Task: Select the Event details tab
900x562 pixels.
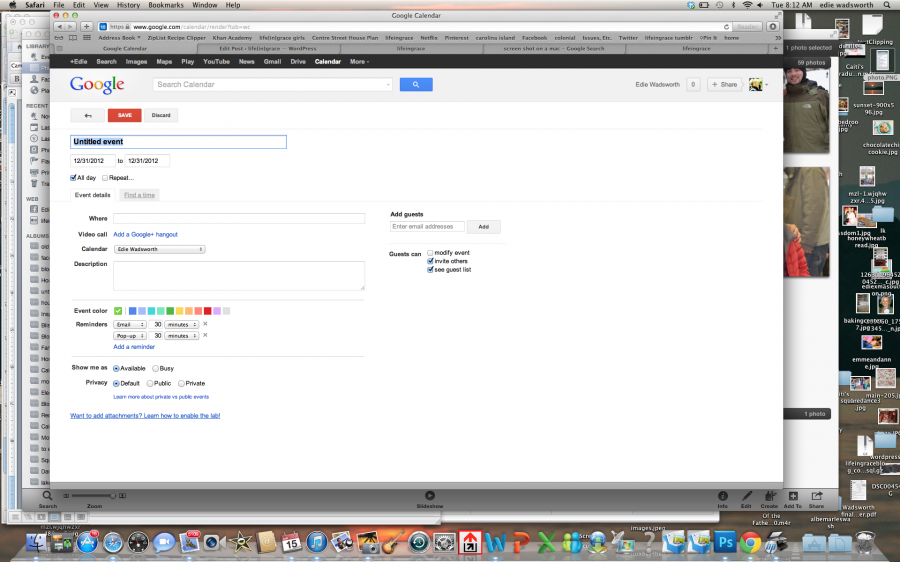Action: [92, 195]
